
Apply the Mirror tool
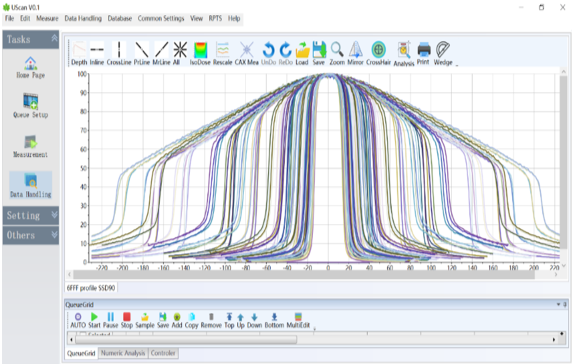[355, 53]
